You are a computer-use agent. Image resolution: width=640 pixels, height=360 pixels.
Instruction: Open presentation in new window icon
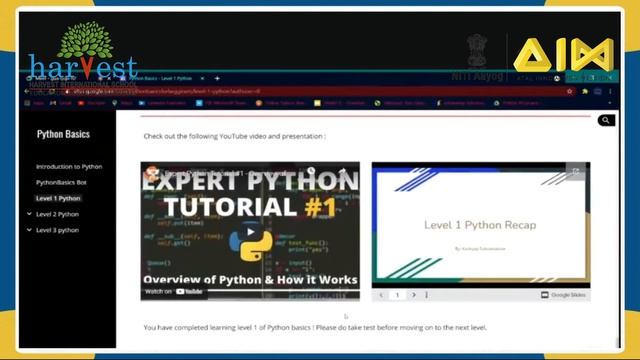(576, 171)
